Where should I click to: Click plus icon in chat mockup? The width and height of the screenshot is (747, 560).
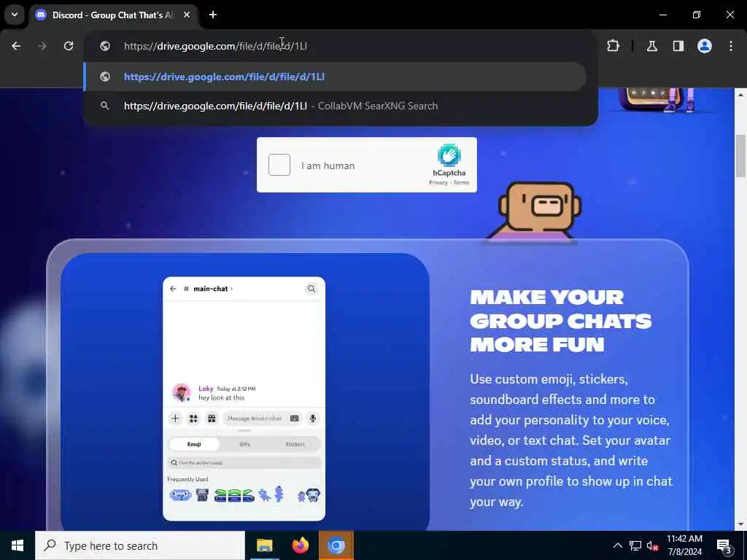[175, 418]
